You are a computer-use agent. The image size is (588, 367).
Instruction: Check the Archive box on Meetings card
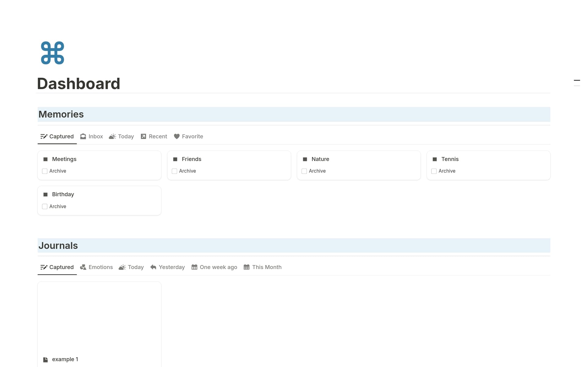coord(45,171)
